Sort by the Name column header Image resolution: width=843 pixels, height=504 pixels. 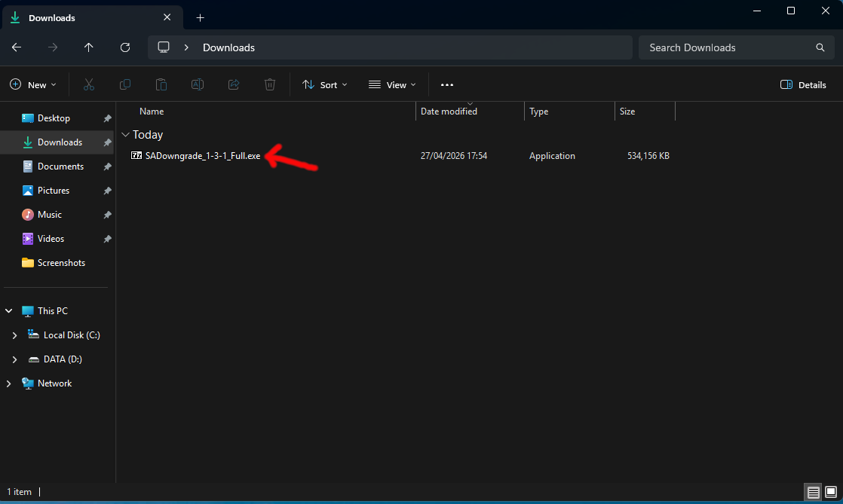point(267,111)
